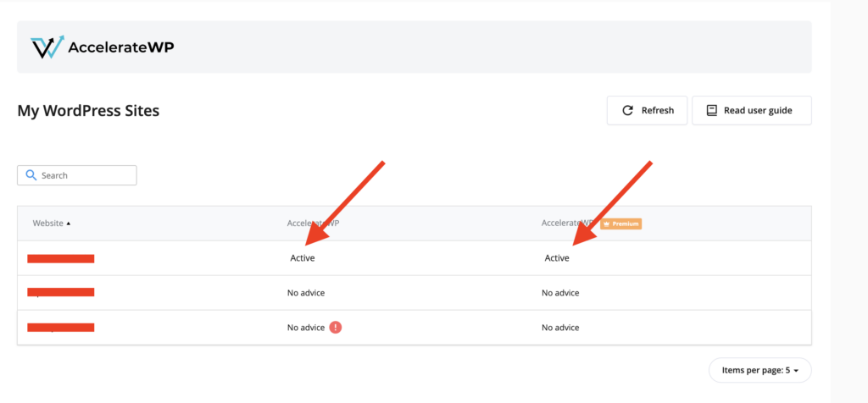Screen dimensions: 868x403
Task: Click the AccelerateWP logo
Action: tap(103, 47)
